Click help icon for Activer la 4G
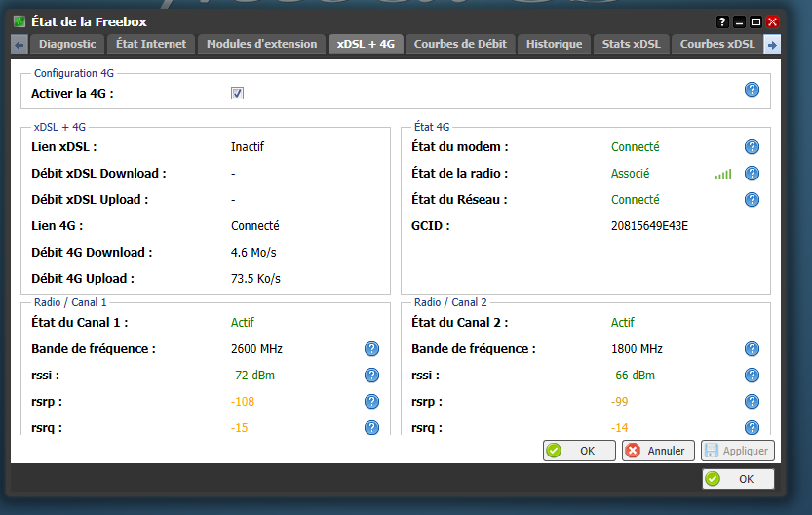This screenshot has width=812, height=515. click(752, 90)
